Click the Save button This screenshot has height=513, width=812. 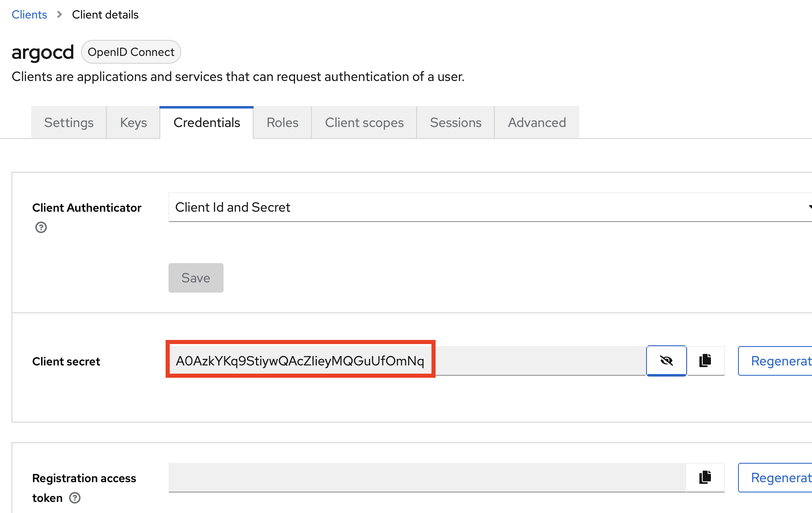pyautogui.click(x=196, y=278)
